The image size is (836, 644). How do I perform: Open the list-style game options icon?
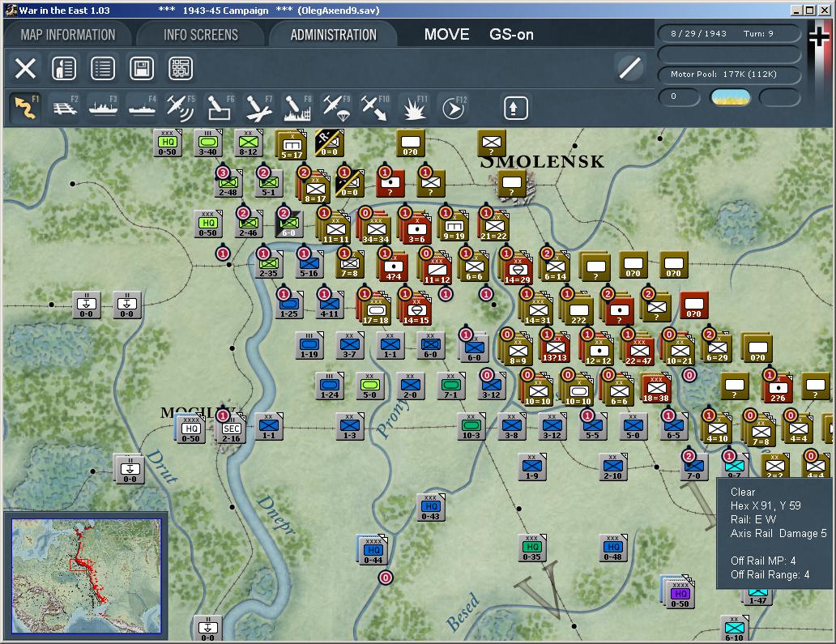coord(103,68)
